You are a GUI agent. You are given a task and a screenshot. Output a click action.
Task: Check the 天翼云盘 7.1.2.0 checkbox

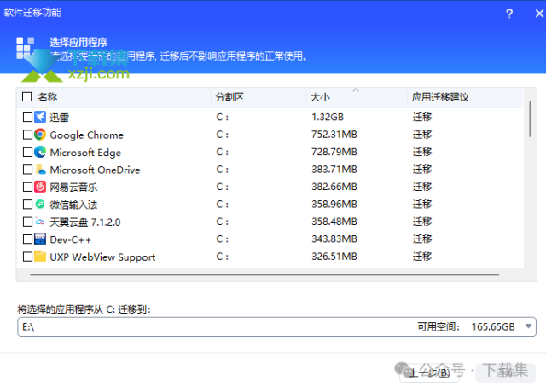pyautogui.click(x=27, y=222)
